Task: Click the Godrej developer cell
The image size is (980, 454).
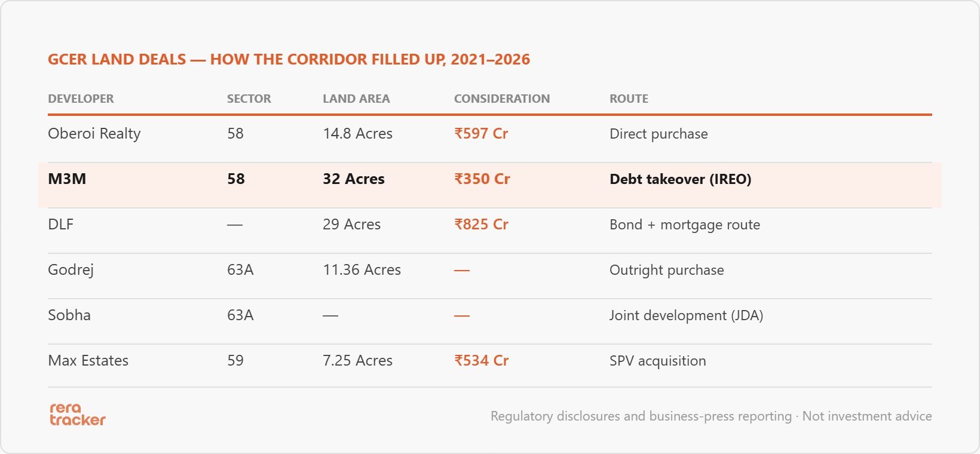Action: point(71,270)
